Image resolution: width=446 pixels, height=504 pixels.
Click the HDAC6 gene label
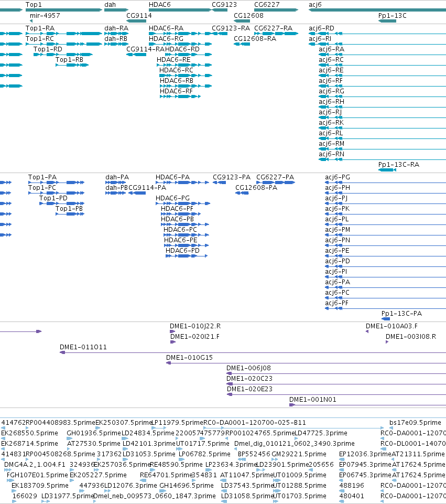tap(159, 5)
